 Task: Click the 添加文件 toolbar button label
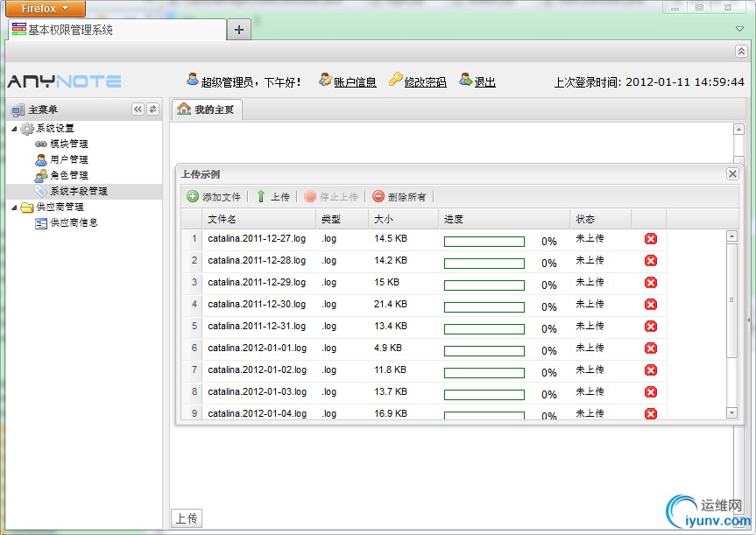[222, 197]
